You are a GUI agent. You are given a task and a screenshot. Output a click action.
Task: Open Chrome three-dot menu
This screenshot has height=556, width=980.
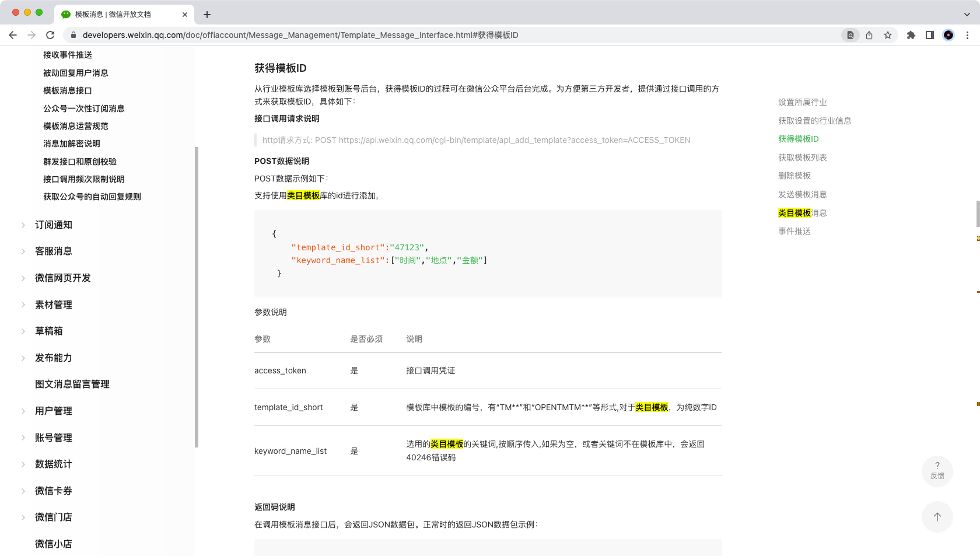967,35
